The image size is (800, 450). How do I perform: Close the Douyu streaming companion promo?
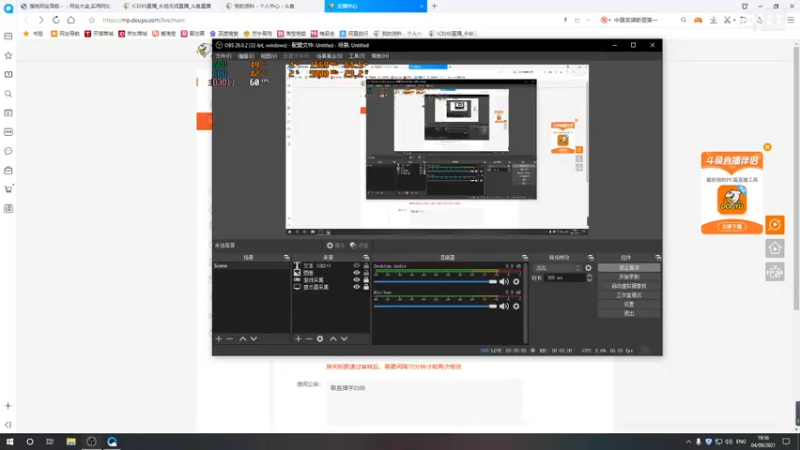pyautogui.click(x=767, y=147)
